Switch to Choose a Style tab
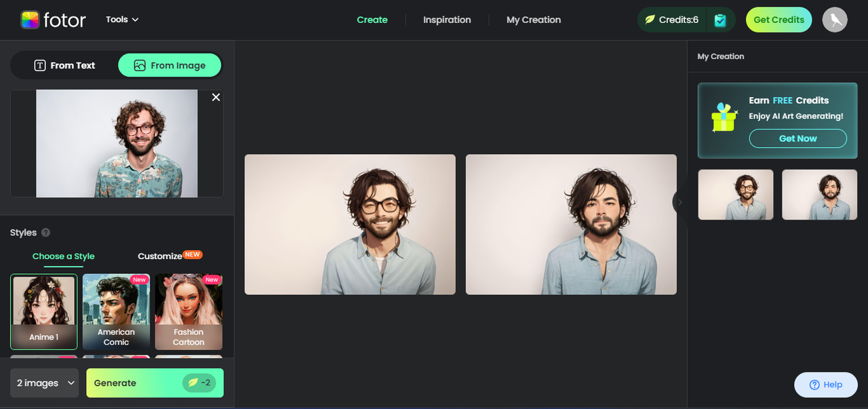The width and height of the screenshot is (868, 409). tap(64, 256)
